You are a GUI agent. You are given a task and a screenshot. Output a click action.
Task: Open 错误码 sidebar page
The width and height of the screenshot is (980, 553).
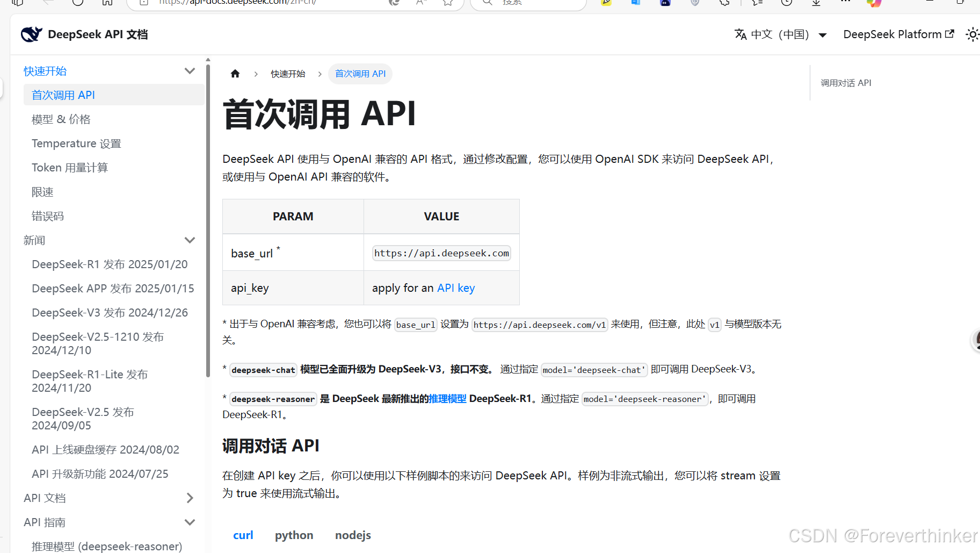48,216
